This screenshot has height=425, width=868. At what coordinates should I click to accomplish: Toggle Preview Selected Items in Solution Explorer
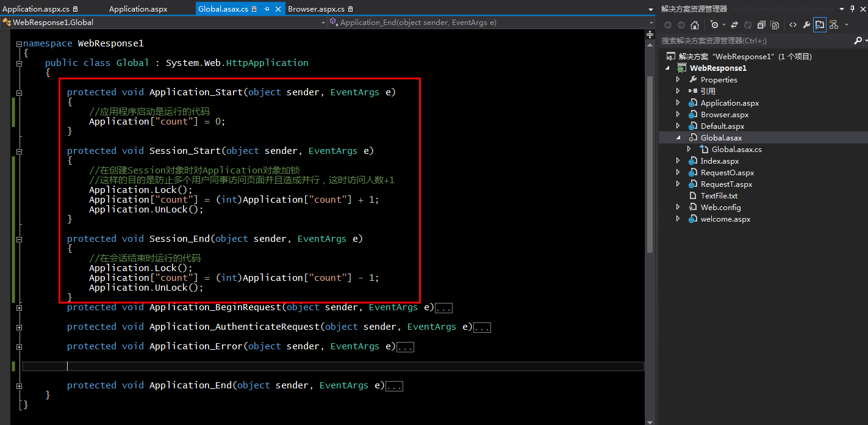pyautogui.click(x=819, y=25)
